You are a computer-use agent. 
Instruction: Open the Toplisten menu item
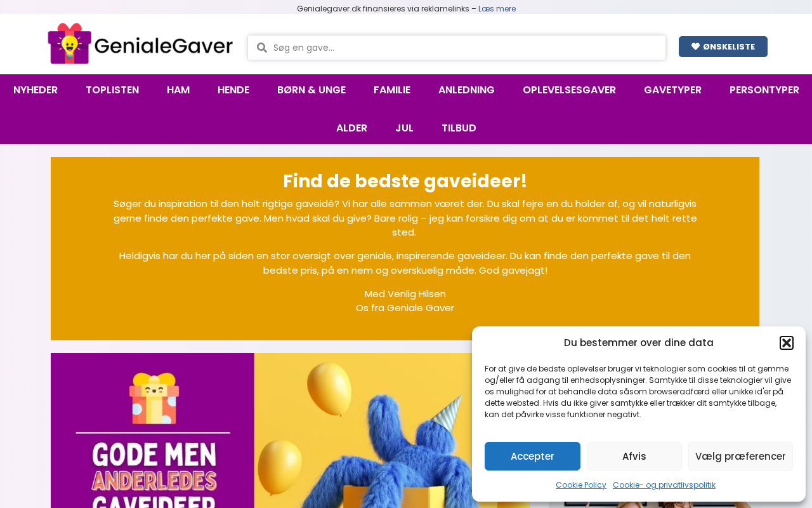112,90
